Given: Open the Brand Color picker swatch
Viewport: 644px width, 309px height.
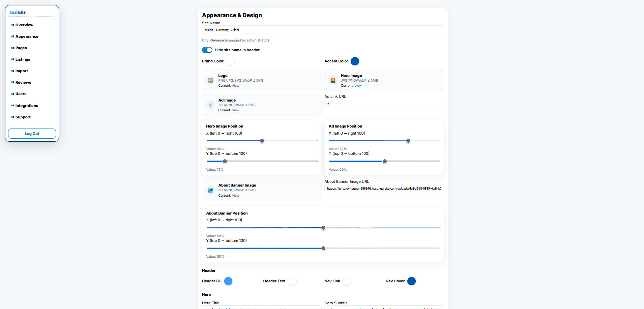Looking at the screenshot, I should [230, 61].
